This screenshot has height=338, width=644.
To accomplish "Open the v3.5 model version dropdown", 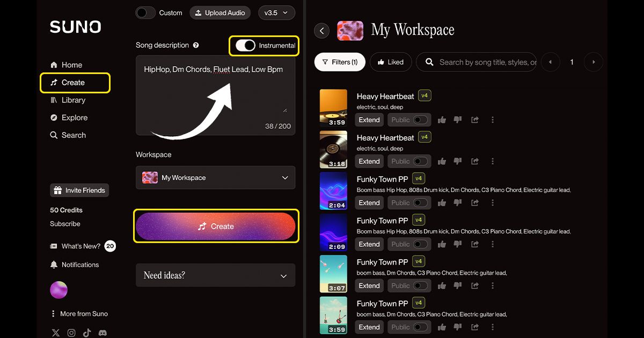I will click(x=276, y=13).
